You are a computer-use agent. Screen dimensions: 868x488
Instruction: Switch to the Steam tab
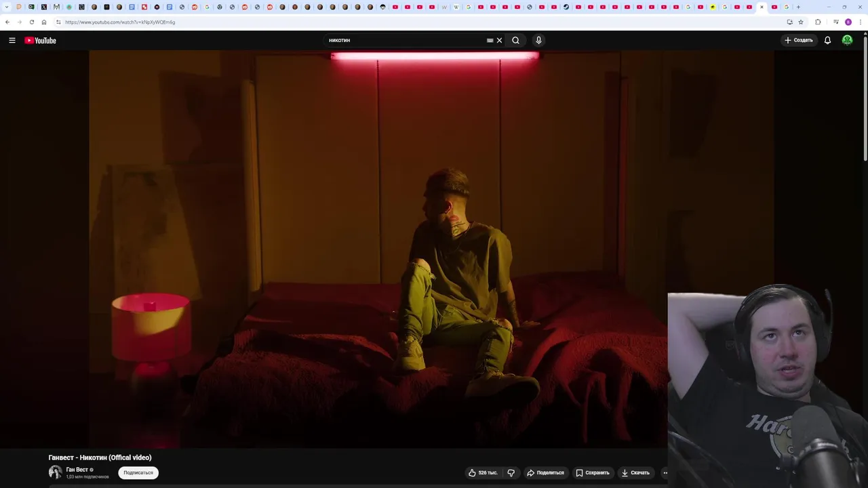click(x=566, y=7)
